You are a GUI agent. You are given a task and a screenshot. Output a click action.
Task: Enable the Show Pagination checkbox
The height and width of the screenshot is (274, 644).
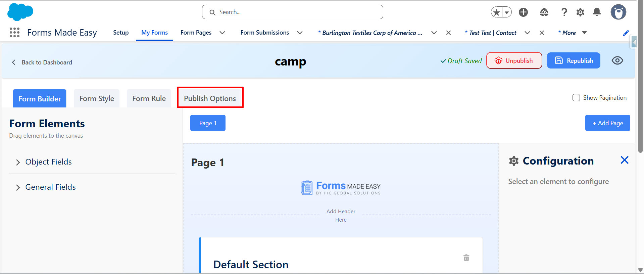576,98
